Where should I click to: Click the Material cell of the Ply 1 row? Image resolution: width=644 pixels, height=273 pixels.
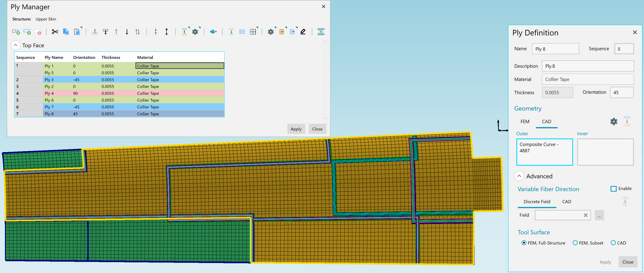(180, 66)
